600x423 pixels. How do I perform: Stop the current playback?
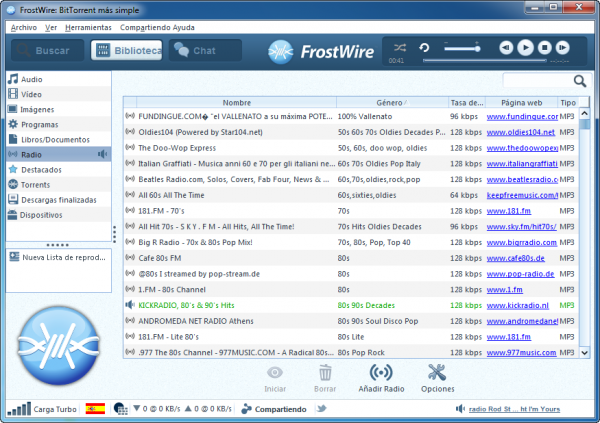545,47
